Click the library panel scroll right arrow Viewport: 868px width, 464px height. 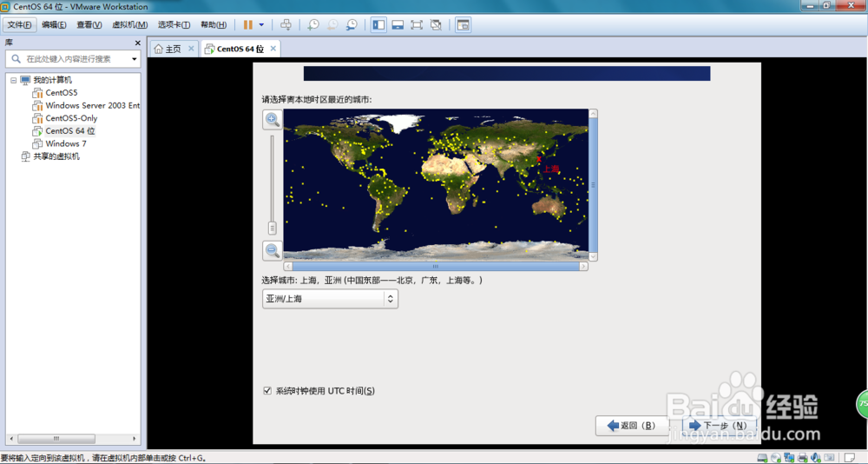(133, 439)
